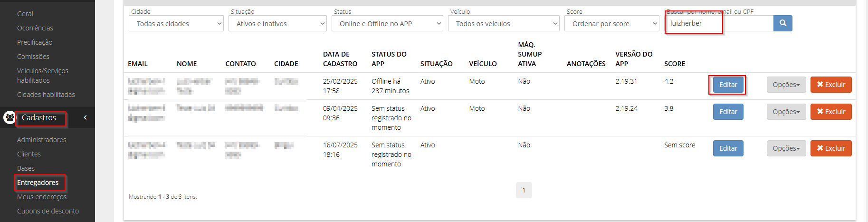The image size is (868, 222).
Task: Click the ANOTAÇÕES column header
Action: click(x=586, y=64)
